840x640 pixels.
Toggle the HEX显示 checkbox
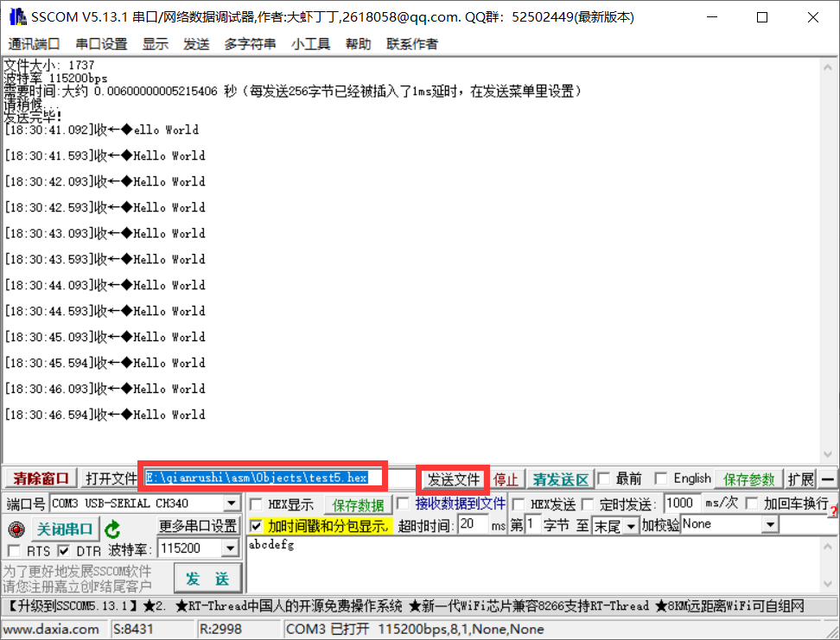(256, 504)
